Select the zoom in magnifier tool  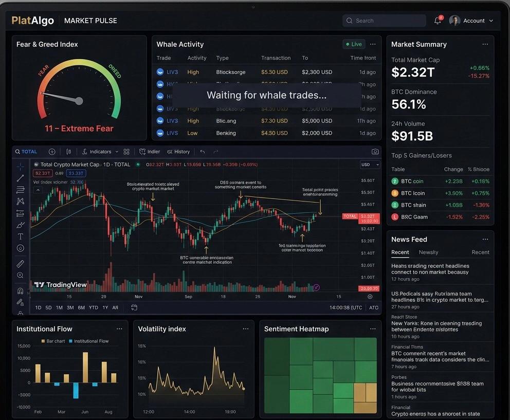(x=20, y=275)
